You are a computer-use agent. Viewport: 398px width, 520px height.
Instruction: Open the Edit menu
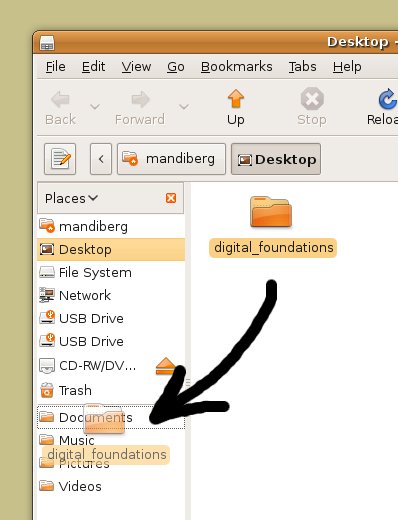click(93, 67)
